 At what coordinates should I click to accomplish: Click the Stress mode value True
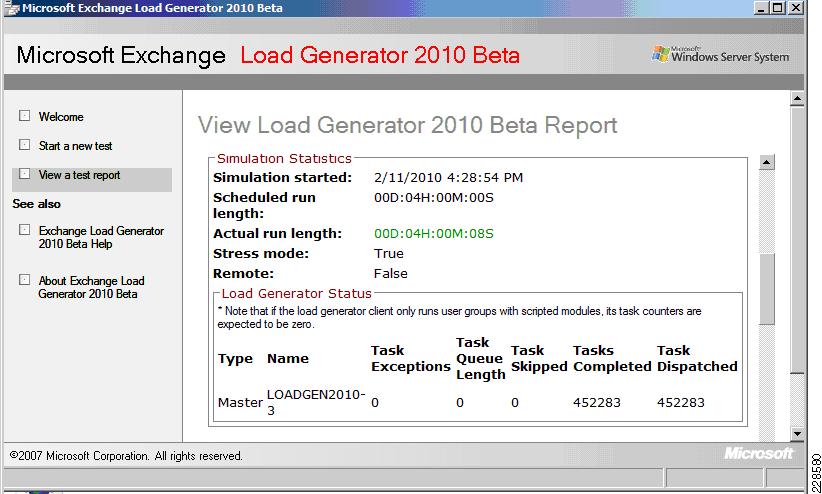tap(388, 254)
